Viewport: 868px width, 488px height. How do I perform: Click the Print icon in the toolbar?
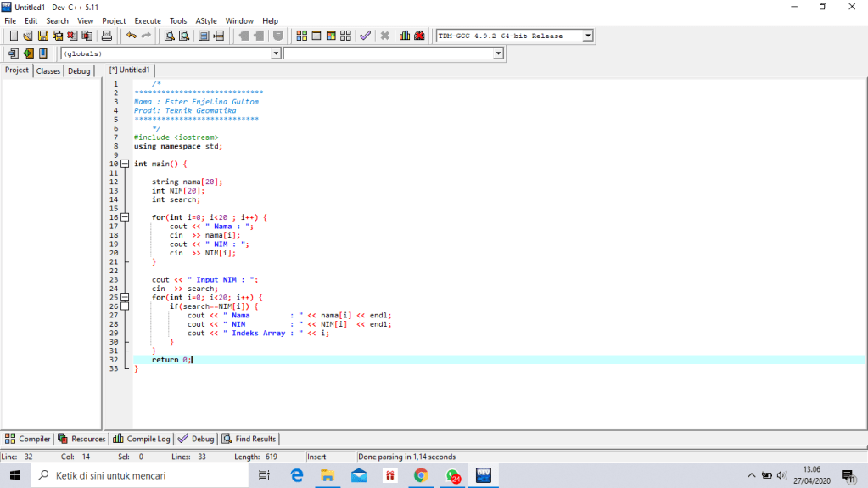point(107,36)
